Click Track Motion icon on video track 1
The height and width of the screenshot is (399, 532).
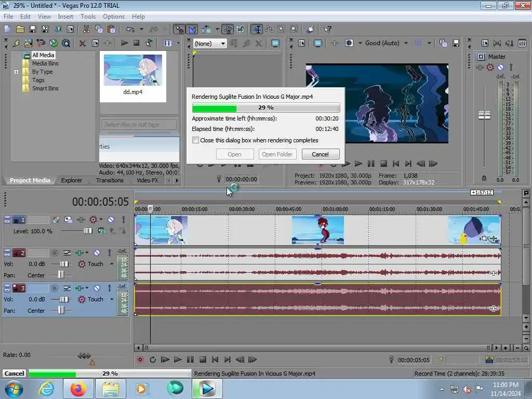click(68, 220)
